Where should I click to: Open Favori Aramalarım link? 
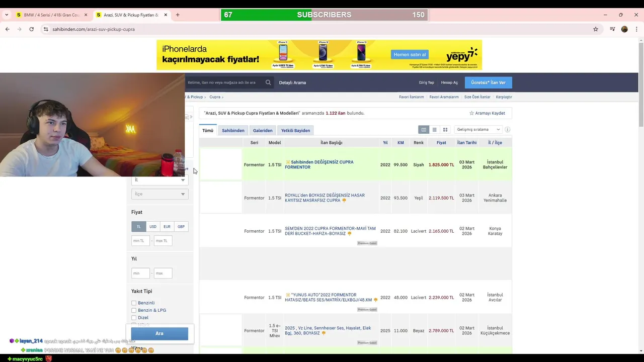point(444,97)
